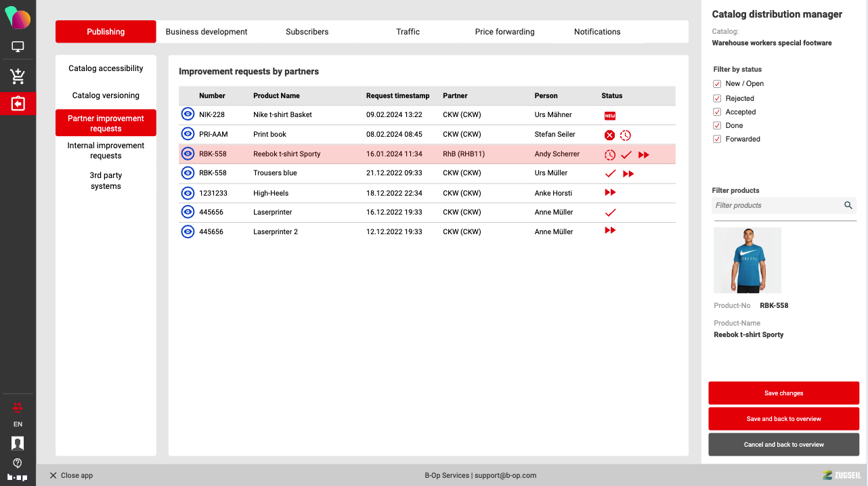Click the user profile icon in sidebar
Image resolution: width=868 pixels, height=486 pixels.
[18, 443]
